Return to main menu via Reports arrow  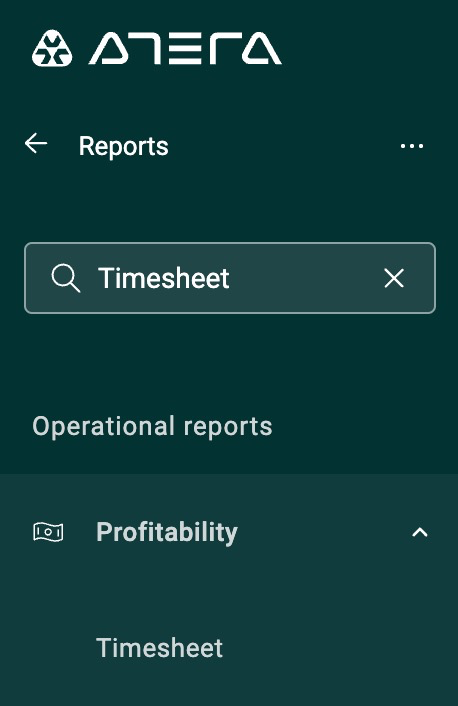36,144
